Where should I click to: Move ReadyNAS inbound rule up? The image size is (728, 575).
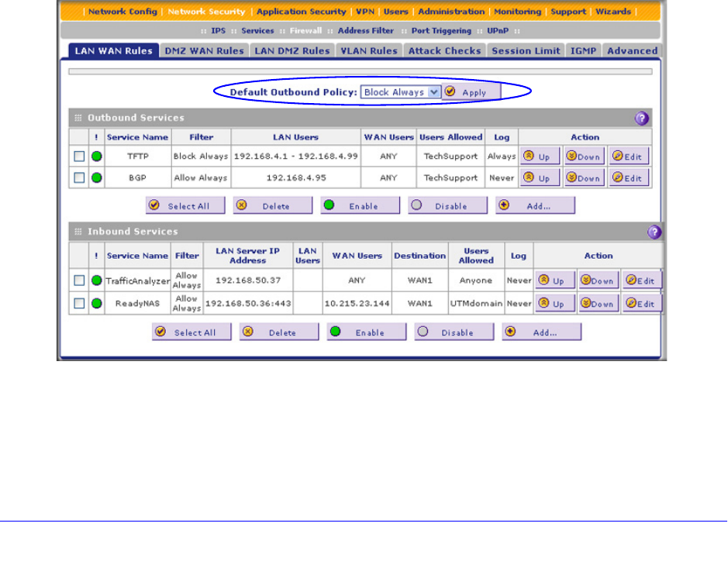[553, 304]
